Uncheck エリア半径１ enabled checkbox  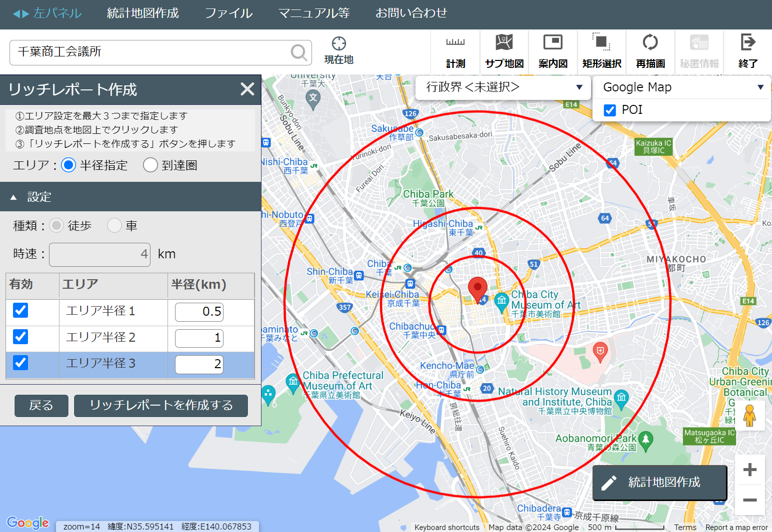pyautogui.click(x=20, y=310)
